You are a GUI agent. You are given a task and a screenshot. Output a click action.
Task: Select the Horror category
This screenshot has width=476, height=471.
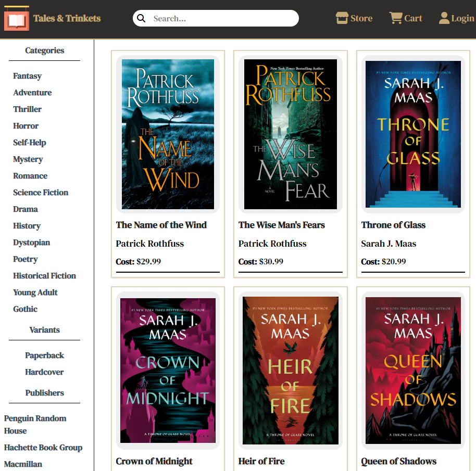tap(26, 126)
